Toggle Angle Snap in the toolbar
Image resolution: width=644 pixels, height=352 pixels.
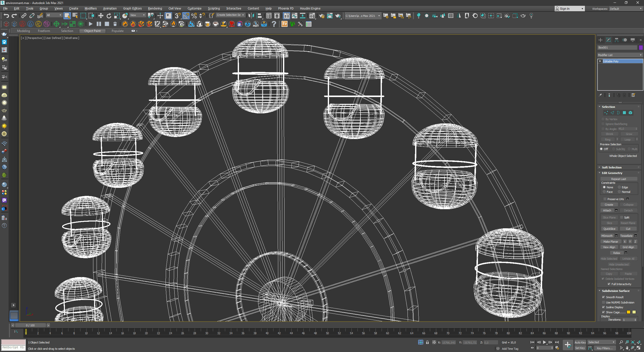(x=186, y=16)
